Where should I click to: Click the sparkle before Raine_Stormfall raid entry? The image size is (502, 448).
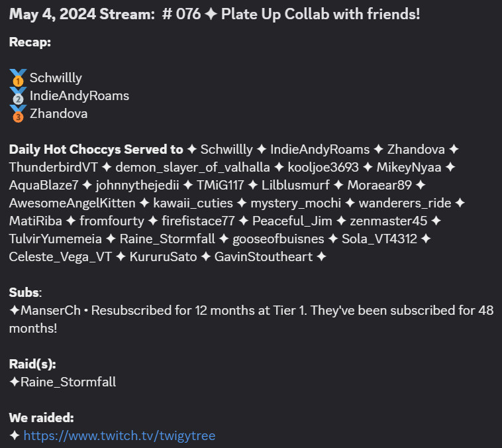(15, 382)
